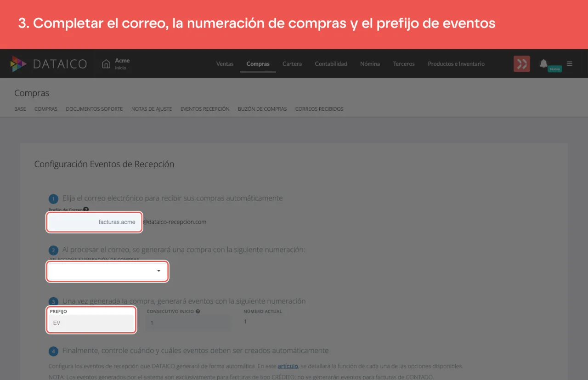The width and height of the screenshot is (588, 380).
Task: Click the @dataico-recepcion.com domain text
Action: pyautogui.click(x=175, y=222)
